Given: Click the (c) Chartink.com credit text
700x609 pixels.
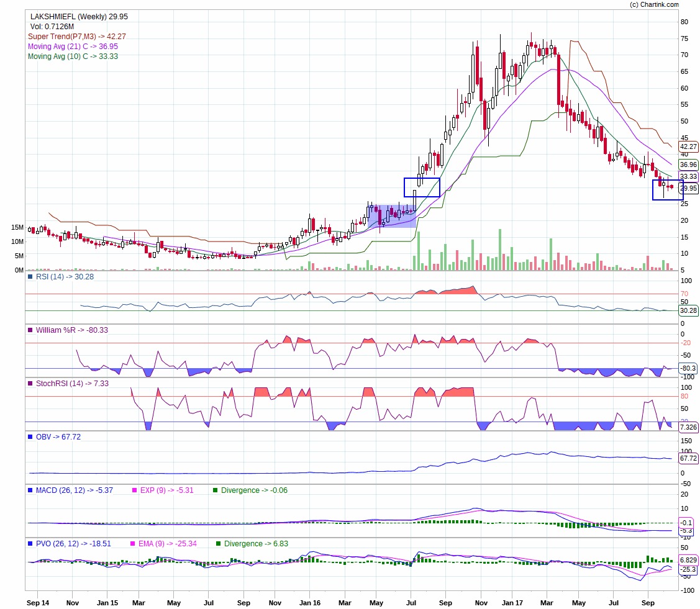Looking at the screenshot, I should point(654,4).
